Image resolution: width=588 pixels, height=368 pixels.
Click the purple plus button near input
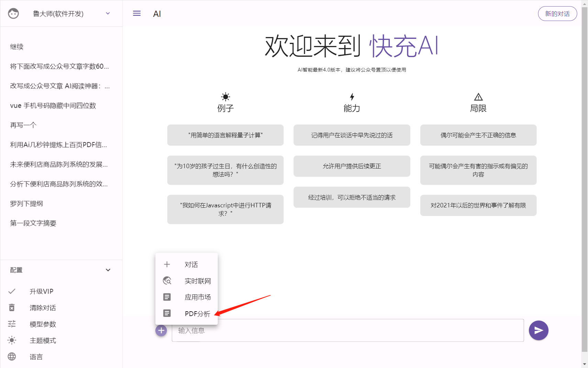click(161, 331)
